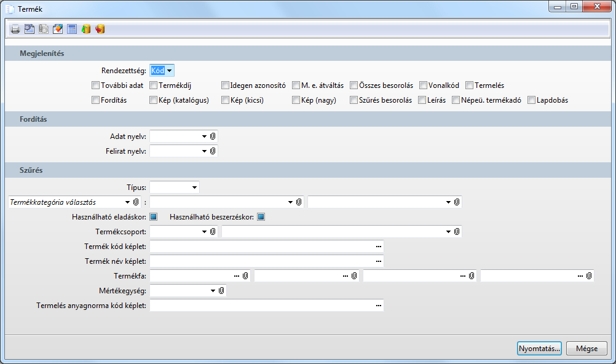Image resolution: width=616 pixels, height=364 pixels.
Task: Expand Termékkategória választás dropdown
Action: (x=127, y=202)
